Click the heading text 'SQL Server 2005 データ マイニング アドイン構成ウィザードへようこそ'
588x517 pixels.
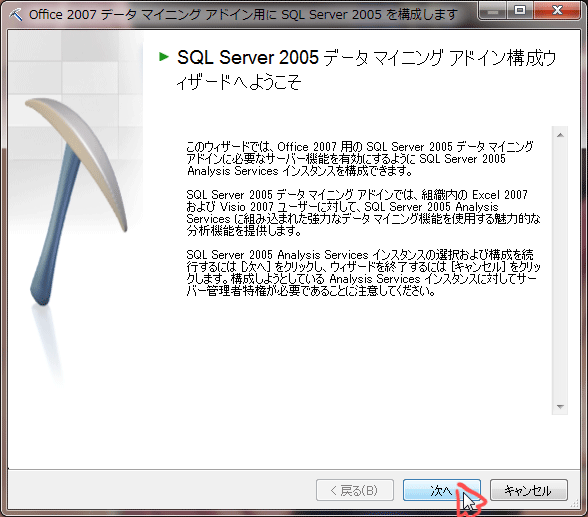[x=366, y=69]
